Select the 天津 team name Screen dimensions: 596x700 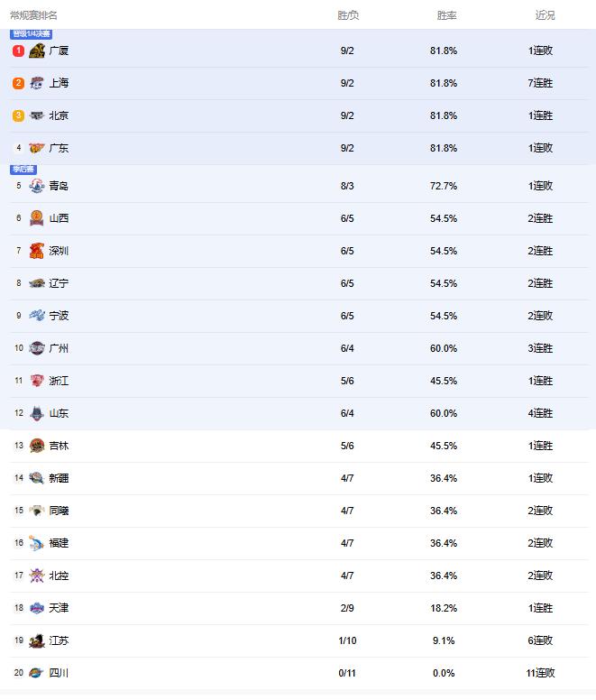59,609
